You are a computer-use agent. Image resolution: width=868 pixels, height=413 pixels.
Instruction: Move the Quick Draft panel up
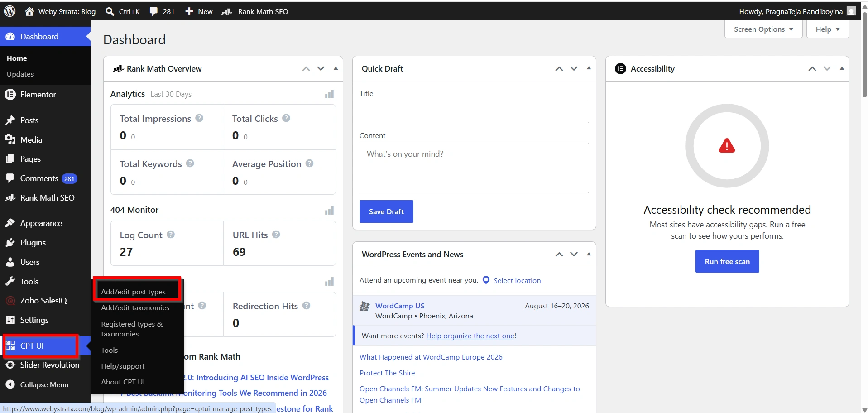point(559,69)
